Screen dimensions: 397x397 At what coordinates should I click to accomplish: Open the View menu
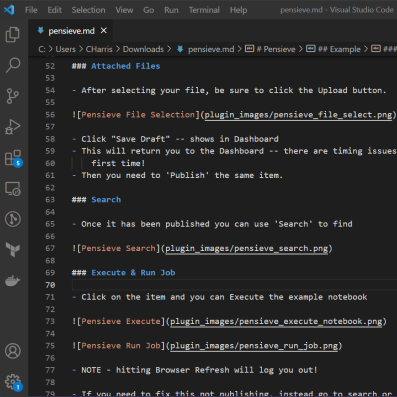pos(124,10)
